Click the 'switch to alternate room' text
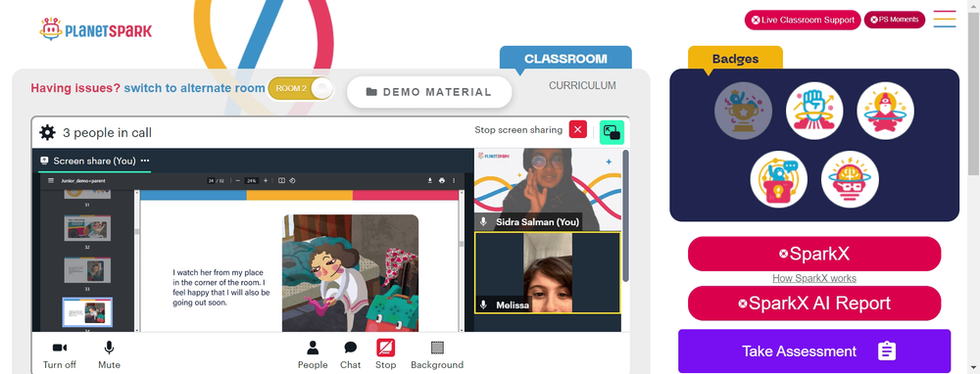 pyautogui.click(x=194, y=88)
